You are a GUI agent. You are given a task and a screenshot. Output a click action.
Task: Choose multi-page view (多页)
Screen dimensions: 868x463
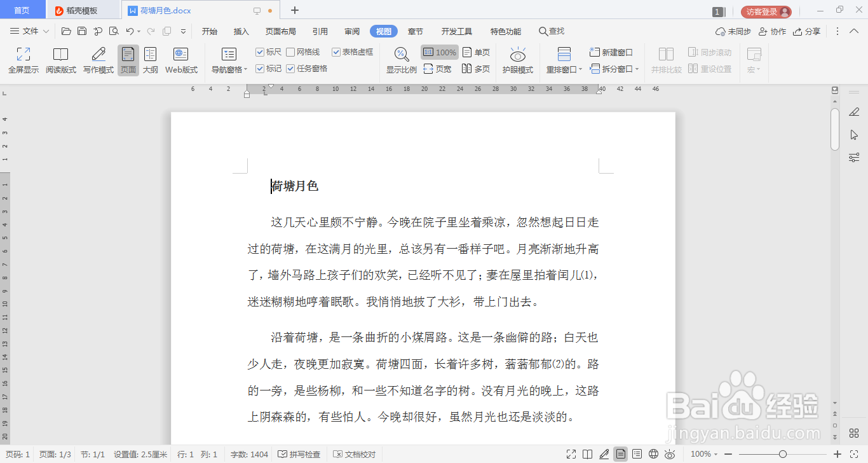pyautogui.click(x=477, y=69)
